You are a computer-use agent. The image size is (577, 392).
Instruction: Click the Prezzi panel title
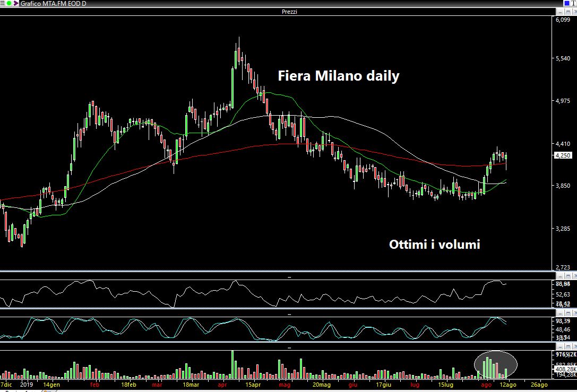289,12
